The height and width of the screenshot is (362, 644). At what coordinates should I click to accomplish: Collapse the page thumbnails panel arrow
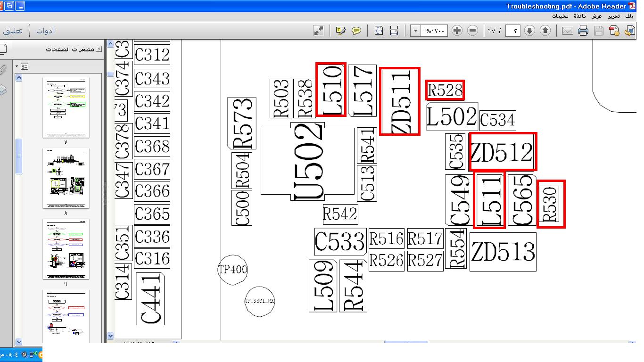pos(99,49)
